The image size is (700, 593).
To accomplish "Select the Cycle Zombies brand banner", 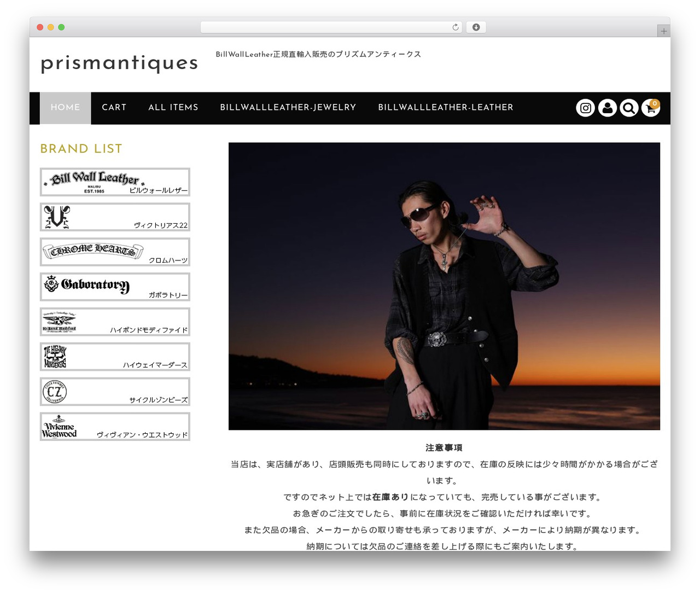I will (115, 392).
